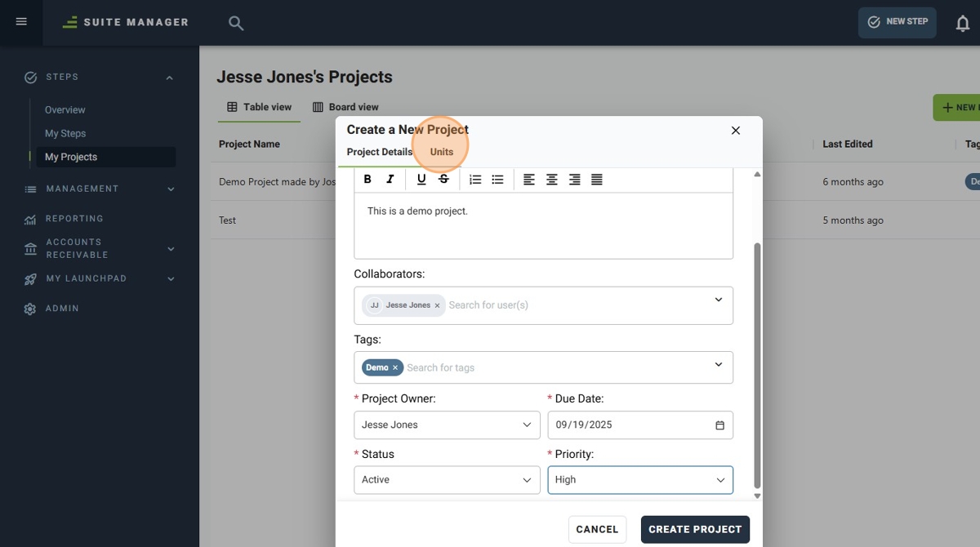This screenshot has width=980, height=547.
Task: Click the Last Edited column header
Action: 848,145
